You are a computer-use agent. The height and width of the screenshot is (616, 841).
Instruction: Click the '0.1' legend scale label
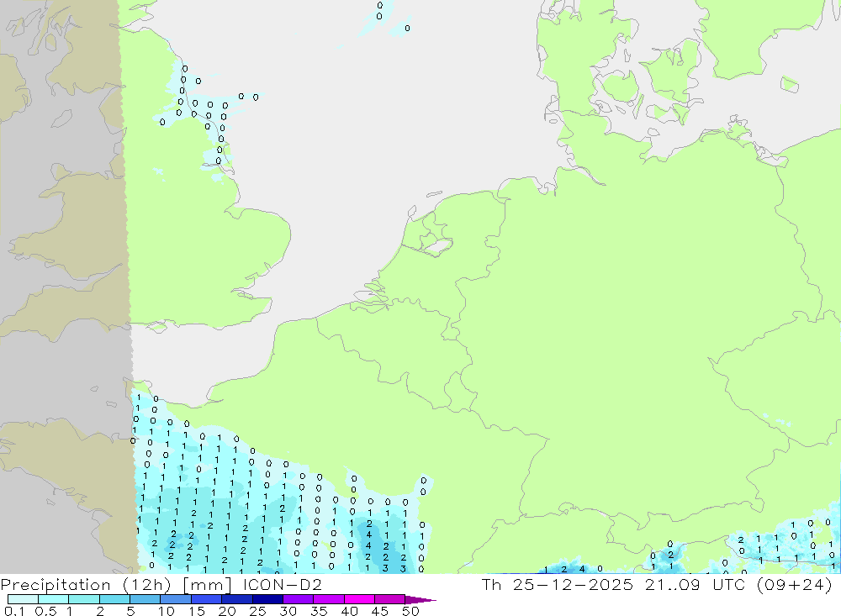(x=14, y=611)
